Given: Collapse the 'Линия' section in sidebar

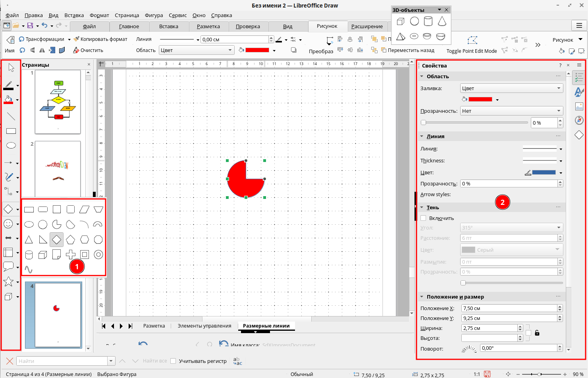Looking at the screenshot, I should (422, 136).
